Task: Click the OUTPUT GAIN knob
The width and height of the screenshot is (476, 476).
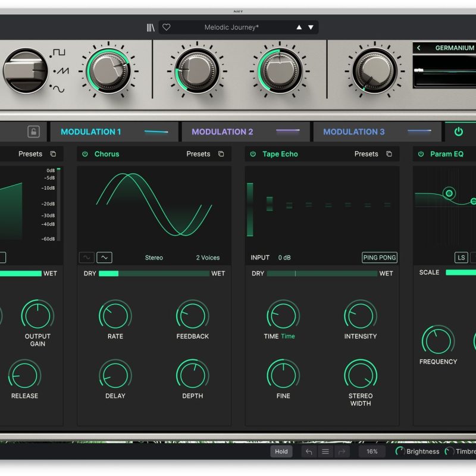Action: (37, 316)
